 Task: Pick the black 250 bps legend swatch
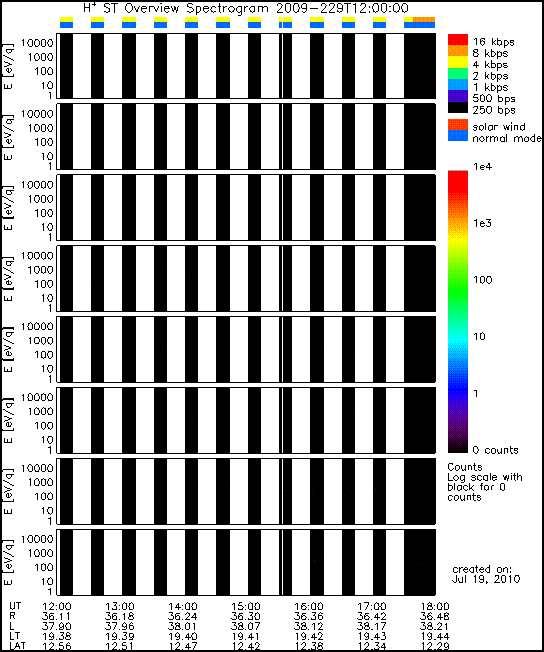click(x=458, y=107)
